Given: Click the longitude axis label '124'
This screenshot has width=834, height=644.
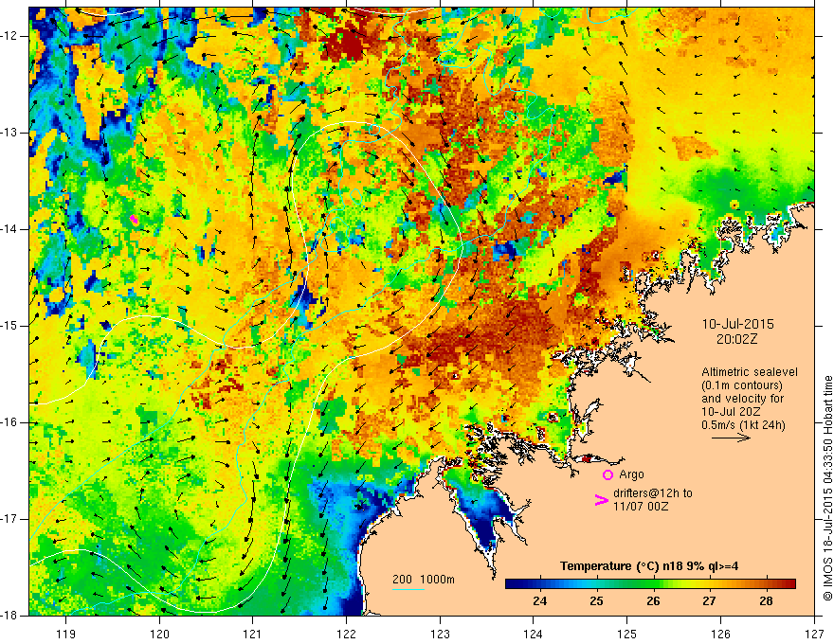Looking at the screenshot, I should (x=534, y=634).
